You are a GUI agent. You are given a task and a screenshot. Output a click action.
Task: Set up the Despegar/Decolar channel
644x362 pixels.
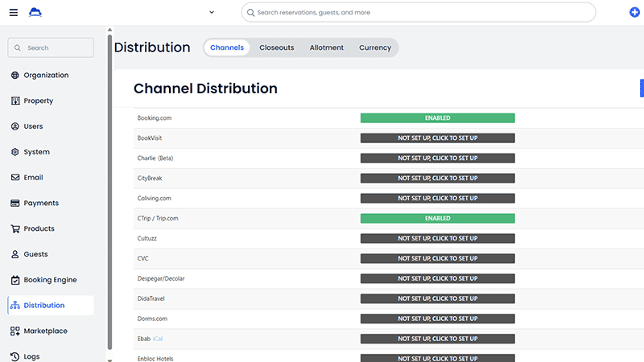(x=437, y=278)
